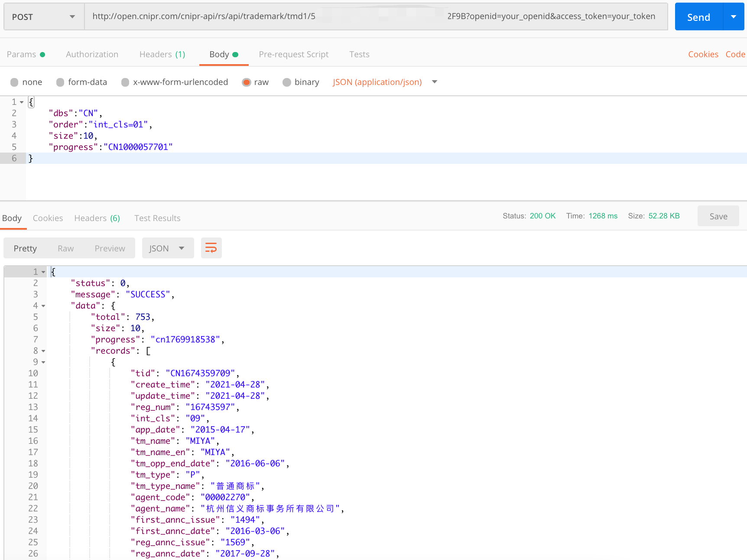Collapse the response "data" object fold arrow
The height and width of the screenshot is (560, 747).
tap(43, 306)
